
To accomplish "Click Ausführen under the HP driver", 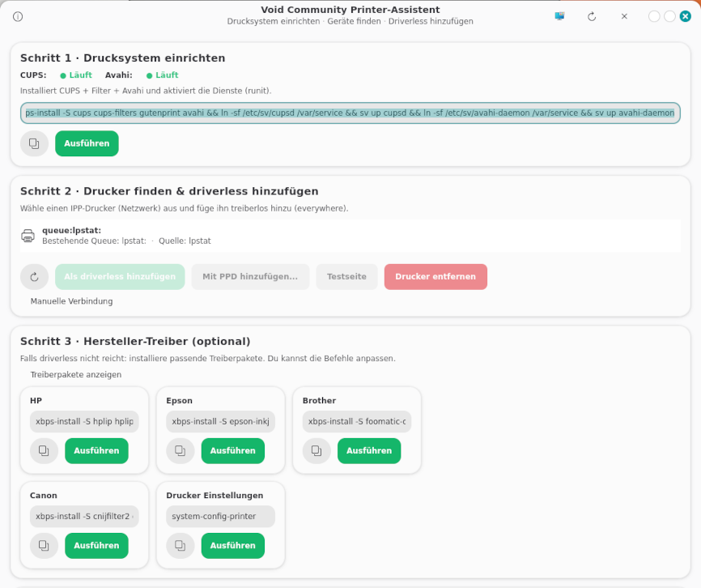I will coord(96,451).
